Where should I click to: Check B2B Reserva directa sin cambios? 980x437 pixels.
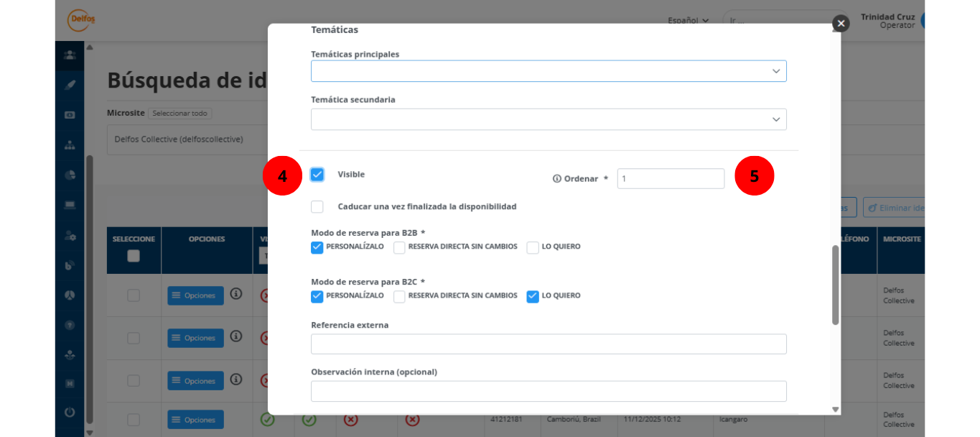click(399, 247)
